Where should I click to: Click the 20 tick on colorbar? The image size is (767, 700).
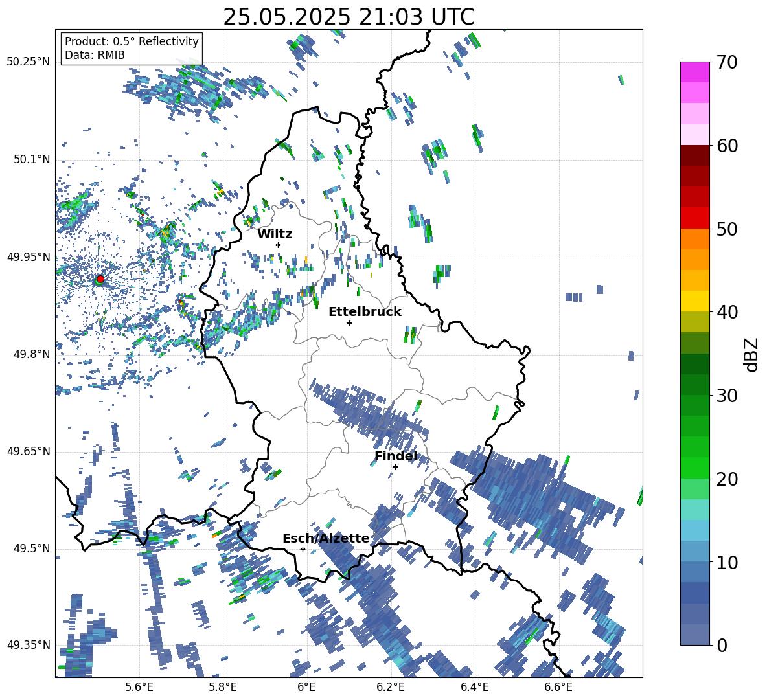coord(726,479)
